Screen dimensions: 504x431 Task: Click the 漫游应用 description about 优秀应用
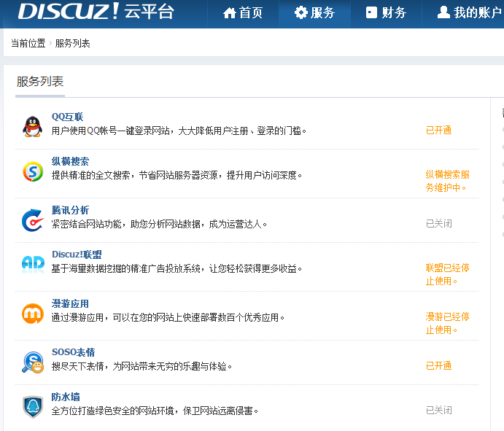tap(168, 317)
